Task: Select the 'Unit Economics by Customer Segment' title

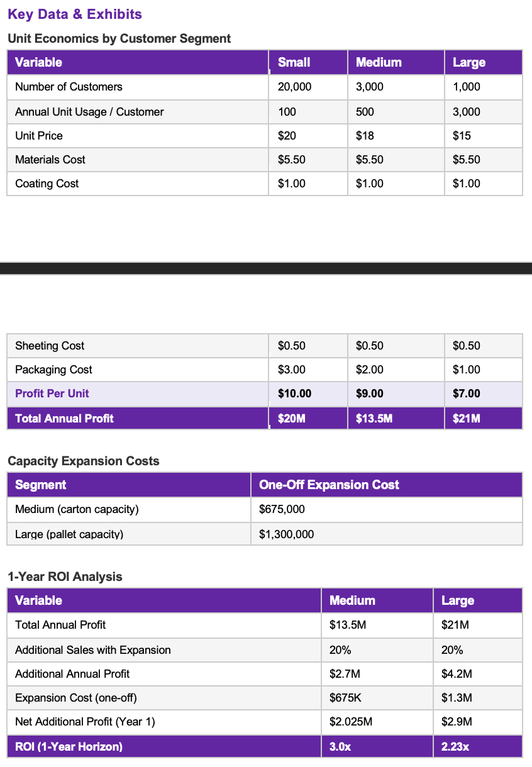Action: click(x=119, y=38)
